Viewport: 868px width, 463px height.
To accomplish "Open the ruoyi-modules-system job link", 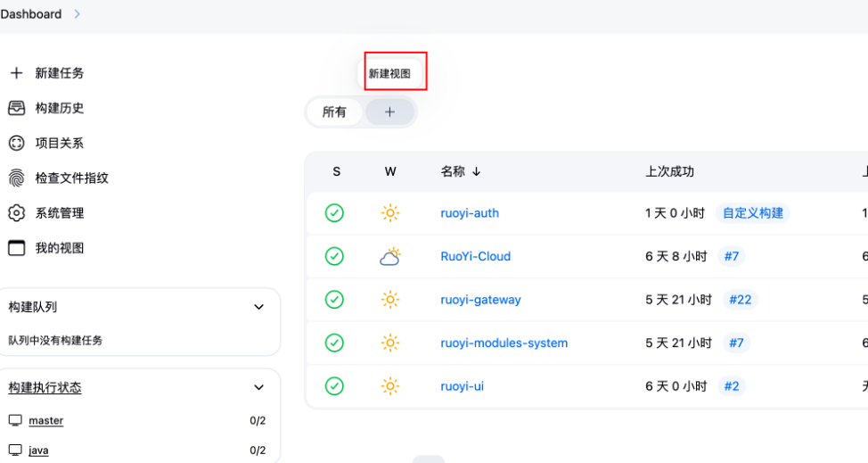I will pyautogui.click(x=504, y=343).
